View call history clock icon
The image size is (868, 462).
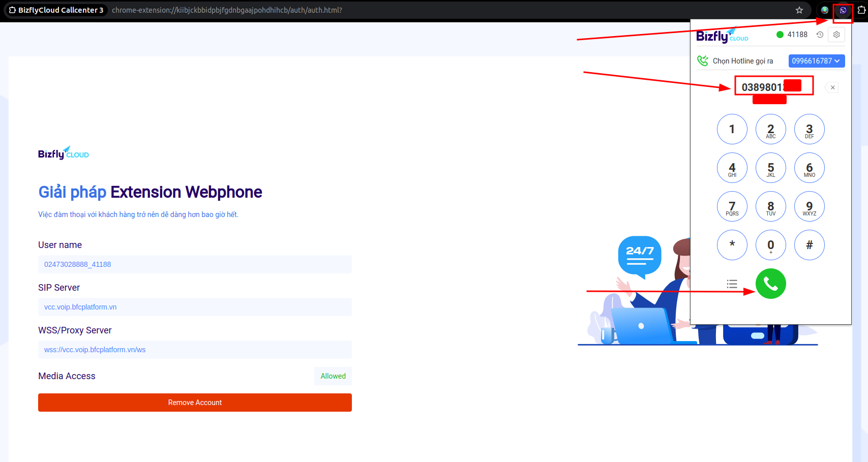point(820,35)
